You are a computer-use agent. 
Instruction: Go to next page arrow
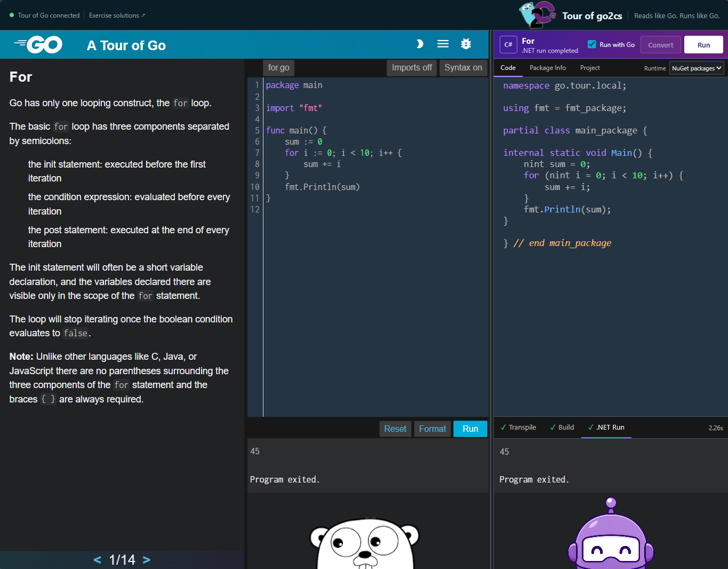[x=147, y=560]
